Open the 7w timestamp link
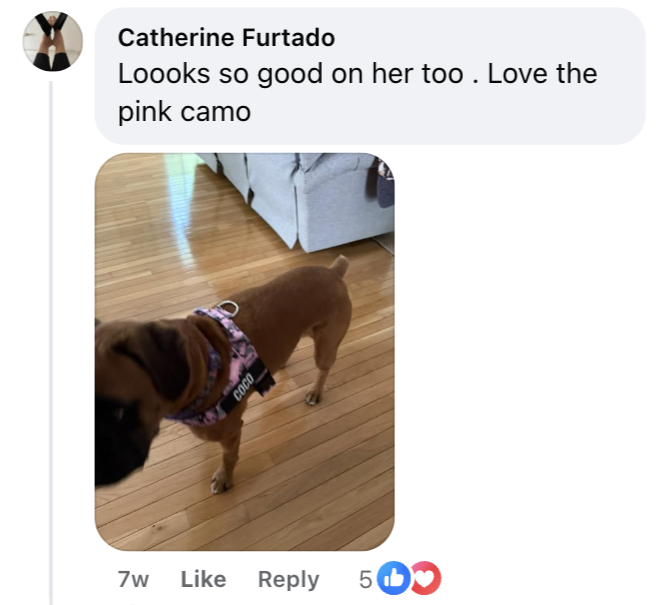Screen dimensions: 668x605 tap(133, 579)
